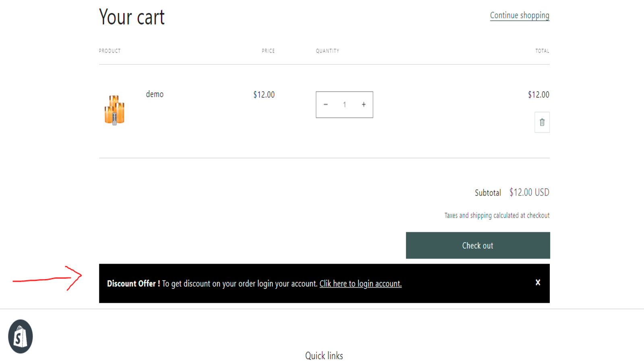Click the PRODUCT column header
The width and height of the screenshot is (644, 362).
tap(109, 51)
